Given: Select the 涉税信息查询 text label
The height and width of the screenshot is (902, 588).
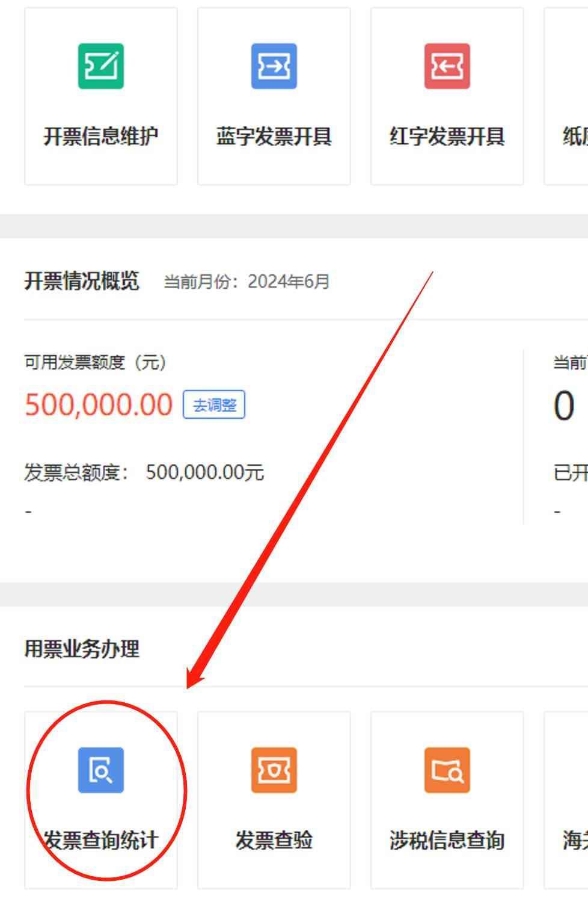Looking at the screenshot, I should pos(447,840).
